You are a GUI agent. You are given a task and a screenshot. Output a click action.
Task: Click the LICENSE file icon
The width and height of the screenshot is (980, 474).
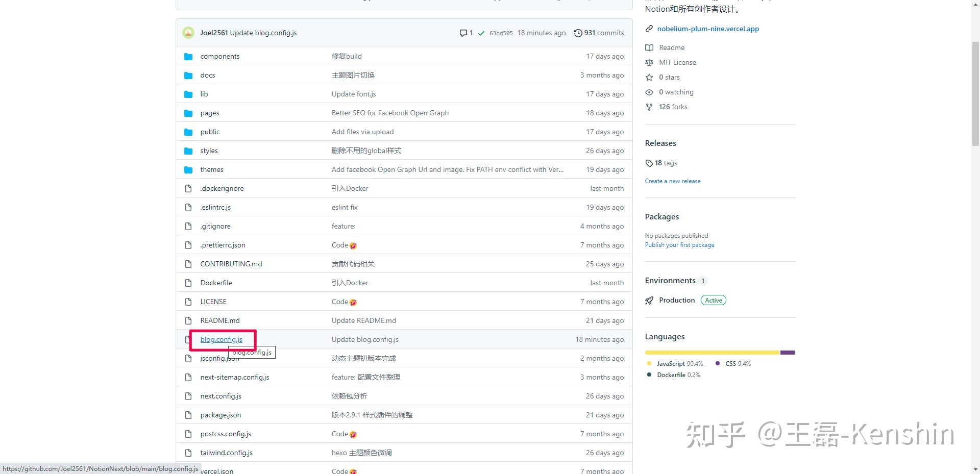tap(188, 302)
